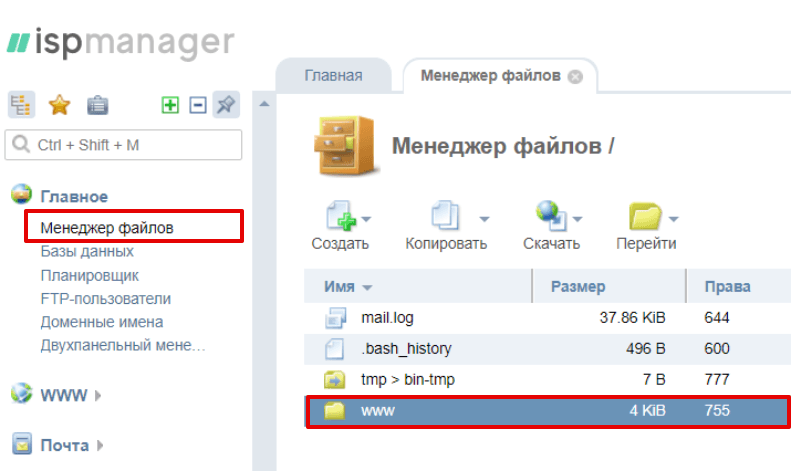Open Двухпанельный менеджер in sidebar
Viewport: 791px width, 471px height.
[x=123, y=345]
